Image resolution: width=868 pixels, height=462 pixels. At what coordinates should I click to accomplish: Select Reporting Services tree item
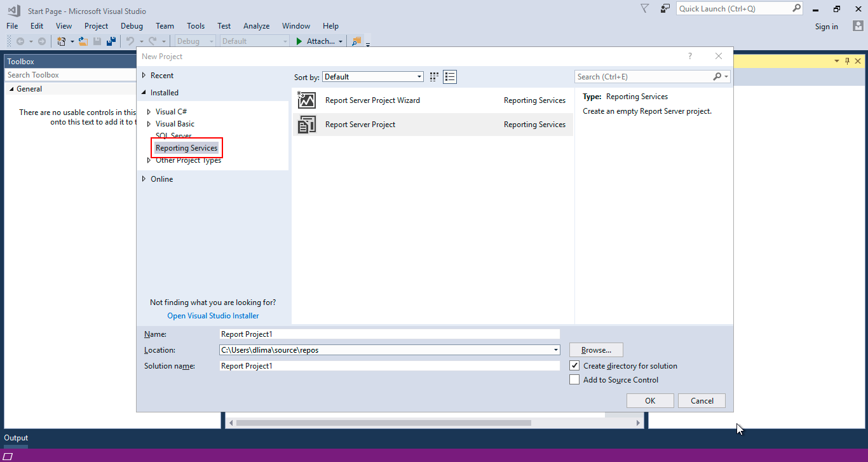(x=186, y=148)
